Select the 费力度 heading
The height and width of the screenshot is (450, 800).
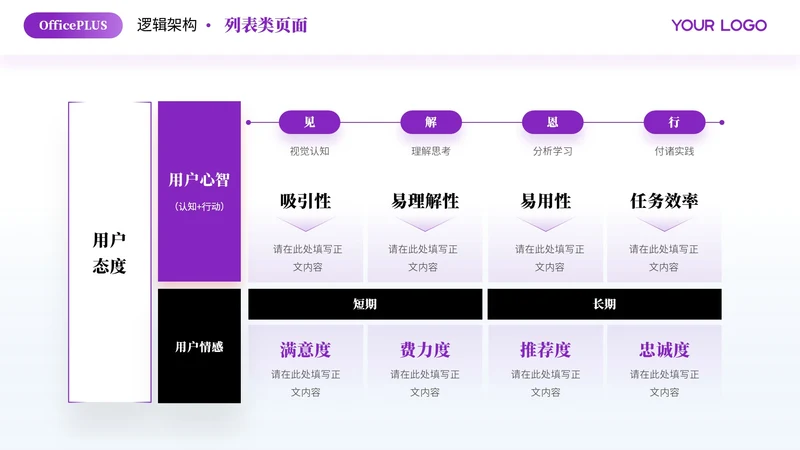click(x=425, y=349)
